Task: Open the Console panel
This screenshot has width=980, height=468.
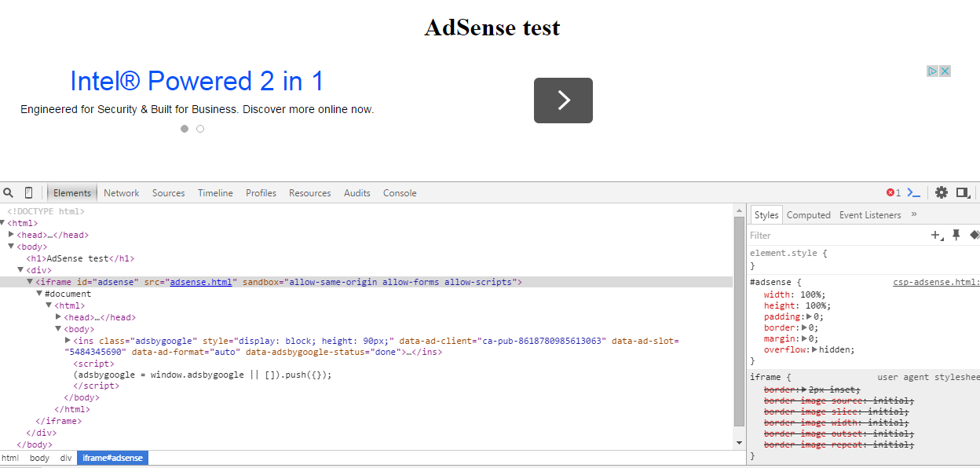Action: click(400, 192)
